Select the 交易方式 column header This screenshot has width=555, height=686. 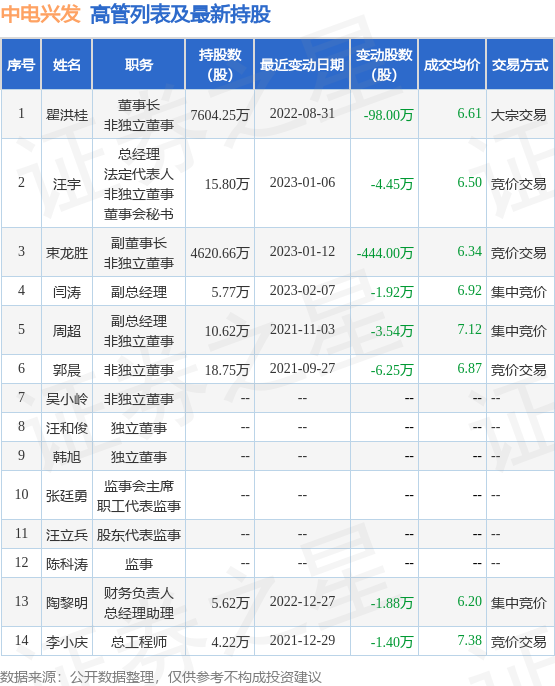(520, 65)
